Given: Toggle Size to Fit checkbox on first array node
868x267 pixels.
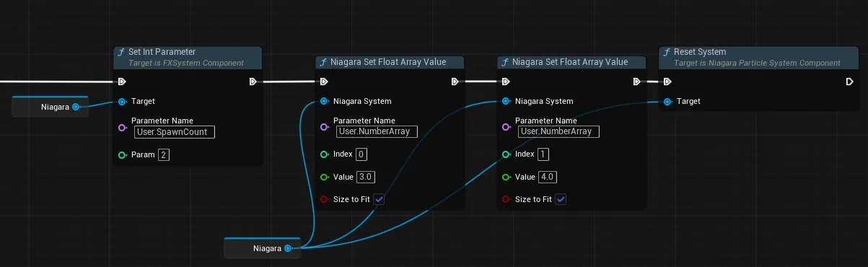Looking at the screenshot, I should pyautogui.click(x=379, y=199).
